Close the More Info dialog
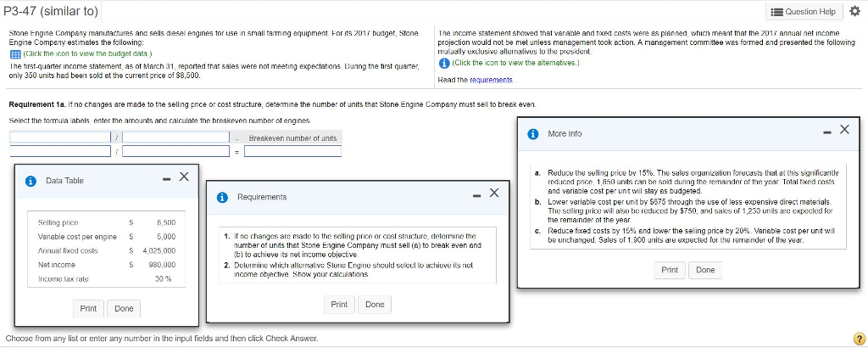This screenshot has height=348, width=868. [844, 130]
